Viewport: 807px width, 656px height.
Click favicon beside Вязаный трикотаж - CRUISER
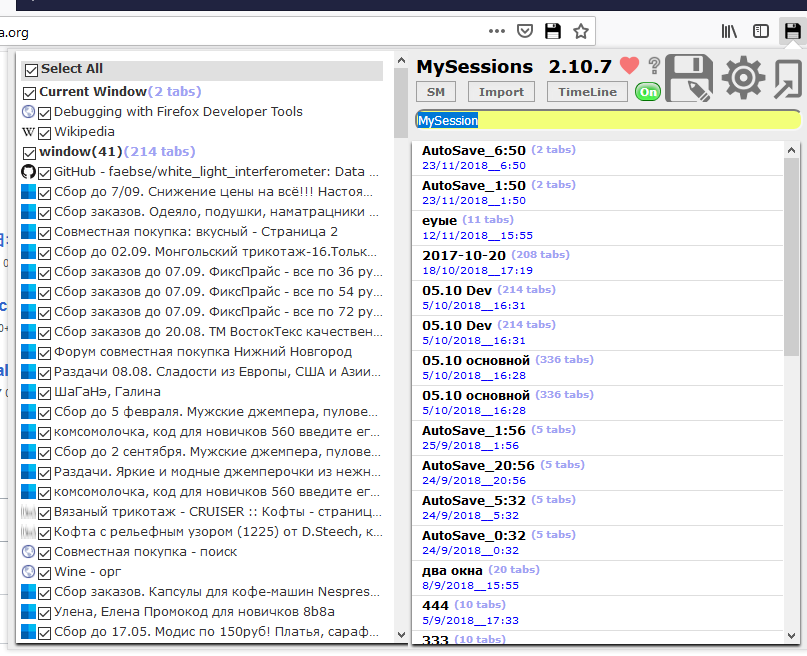tap(29, 512)
